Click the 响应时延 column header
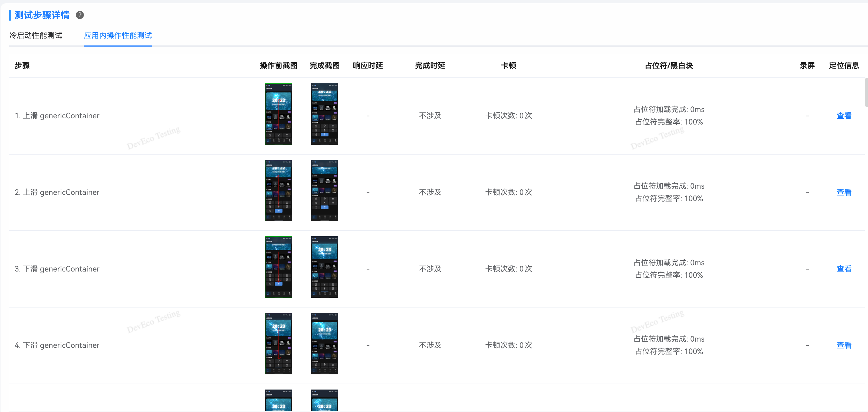This screenshot has width=868, height=412. pos(368,66)
